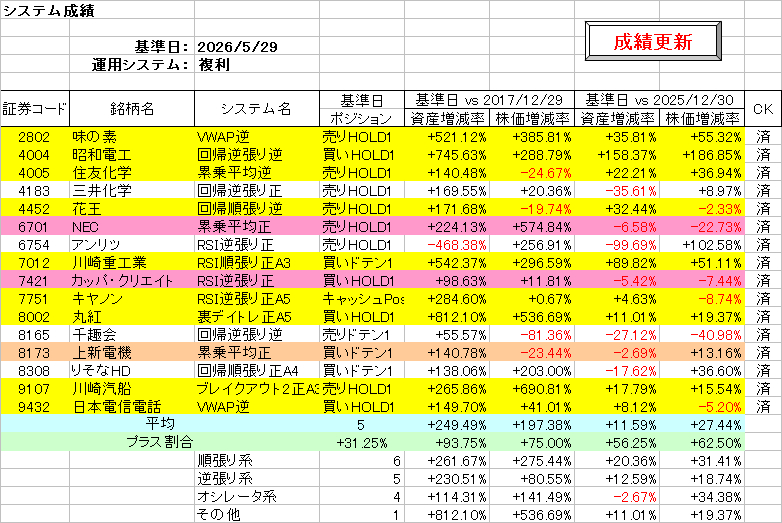The image size is (782, 523).
Task: Select the 川崎重工業 cell
Action: (132, 263)
